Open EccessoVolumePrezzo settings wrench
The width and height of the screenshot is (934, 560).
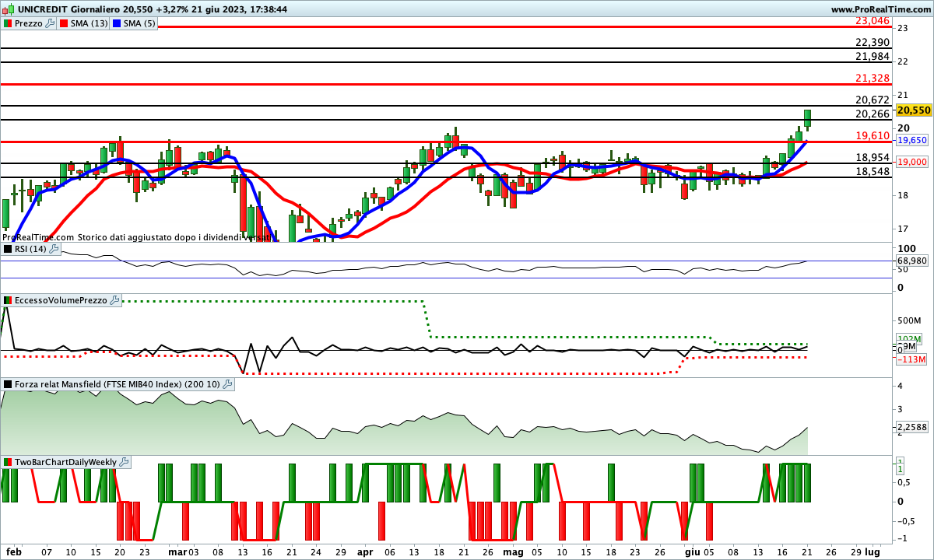[115, 300]
